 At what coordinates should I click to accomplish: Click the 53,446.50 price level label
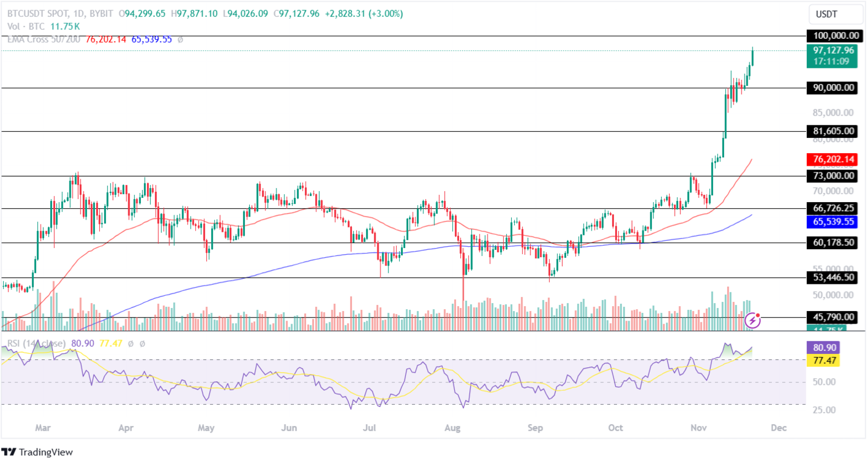[x=834, y=278]
